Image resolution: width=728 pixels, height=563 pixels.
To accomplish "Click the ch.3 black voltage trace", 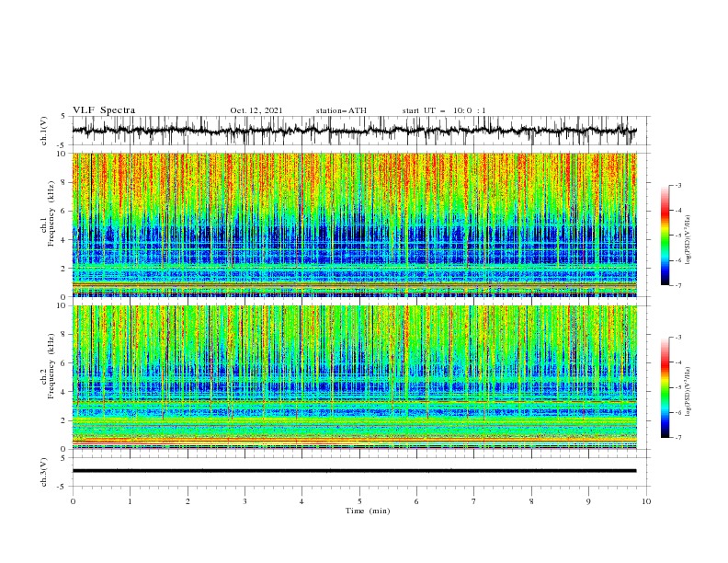I will pos(354,471).
